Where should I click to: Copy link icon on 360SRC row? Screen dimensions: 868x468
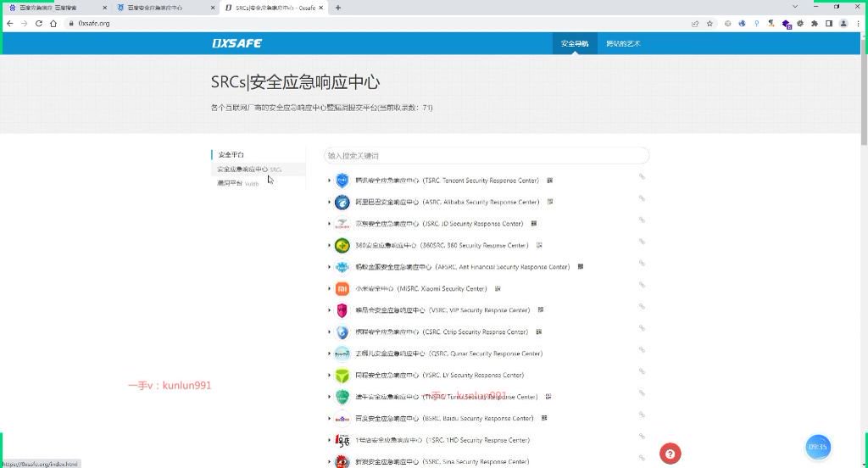point(642,242)
